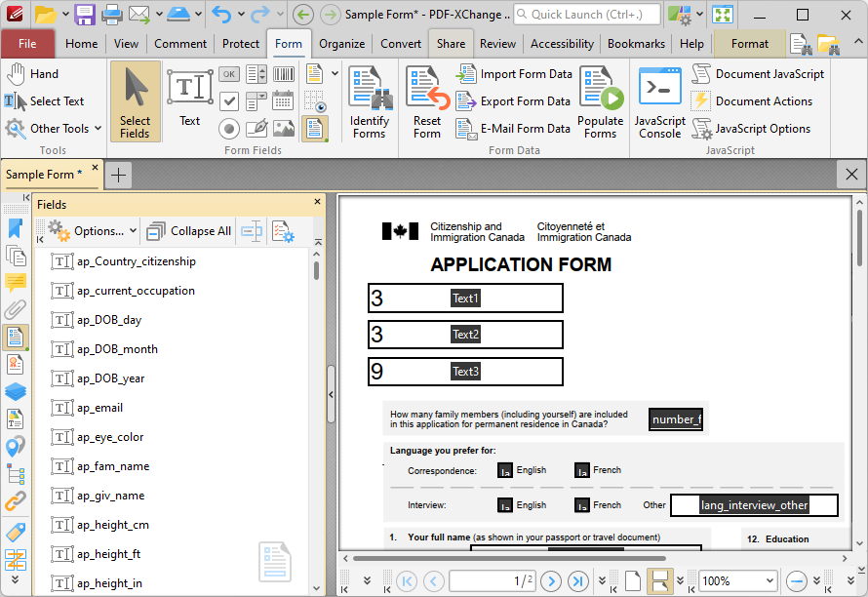This screenshot has width=868, height=597.
Task: Activate the Select Text tool
Action: [x=44, y=101]
